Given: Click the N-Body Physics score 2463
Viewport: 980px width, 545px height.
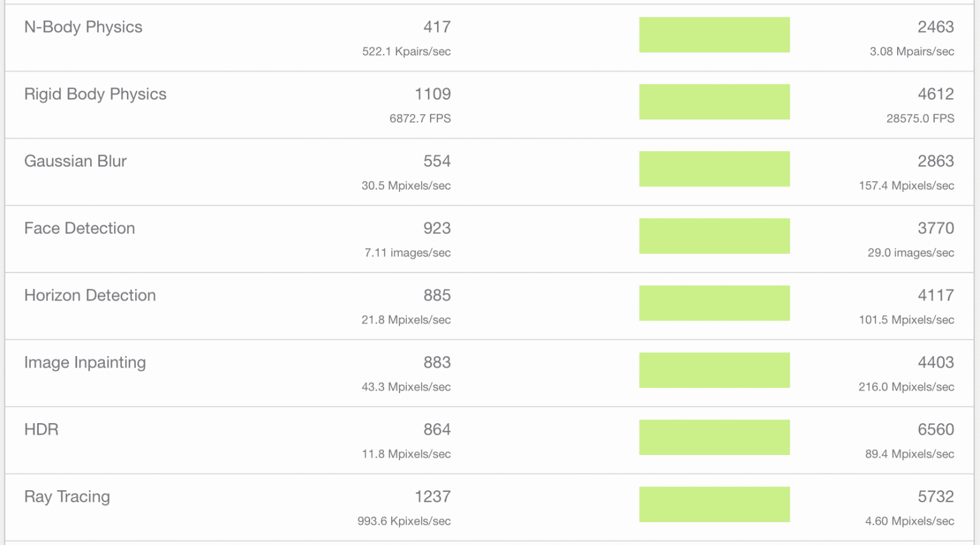Looking at the screenshot, I should tap(935, 27).
